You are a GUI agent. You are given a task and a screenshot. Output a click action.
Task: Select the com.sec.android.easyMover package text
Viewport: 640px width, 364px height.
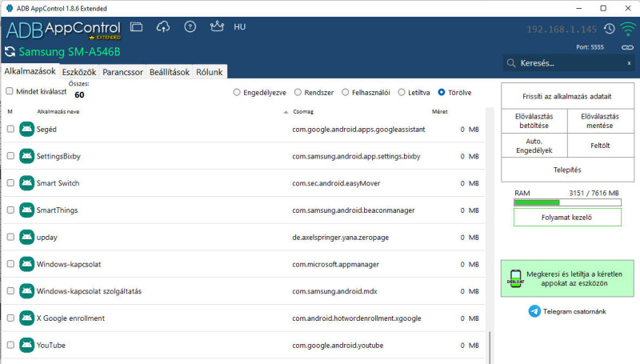pos(336,183)
